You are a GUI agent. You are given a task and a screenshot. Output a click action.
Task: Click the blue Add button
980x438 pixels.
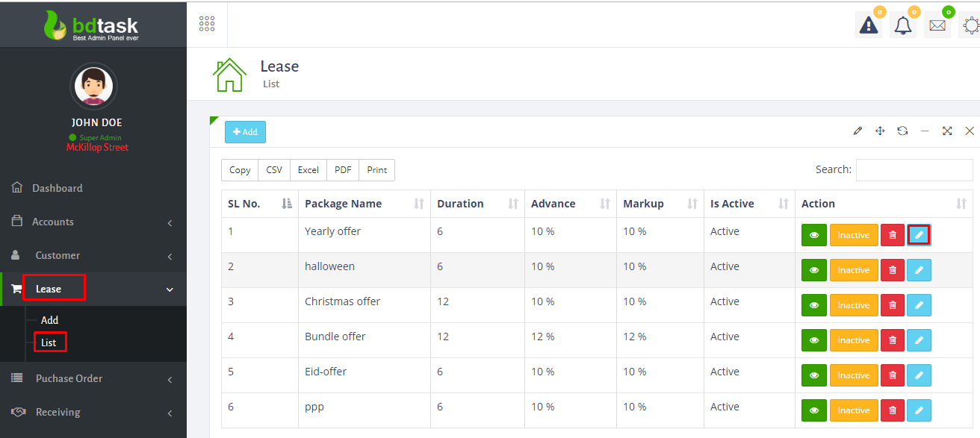(245, 132)
